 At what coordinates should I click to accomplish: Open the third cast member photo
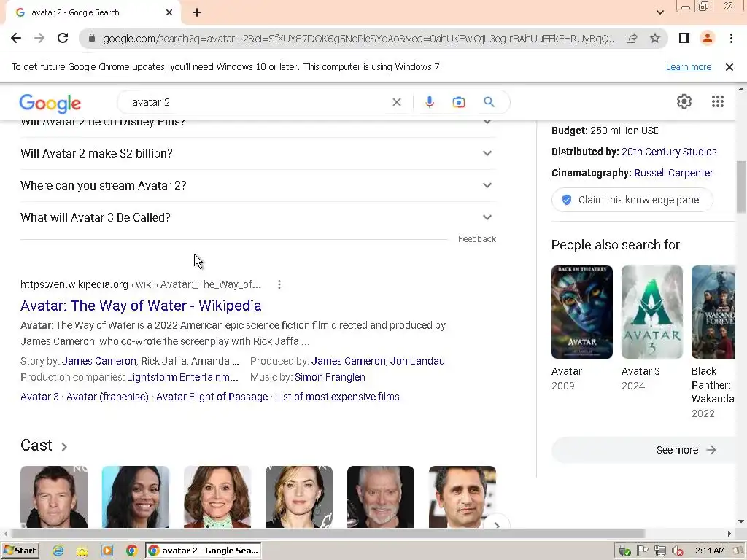click(x=217, y=497)
